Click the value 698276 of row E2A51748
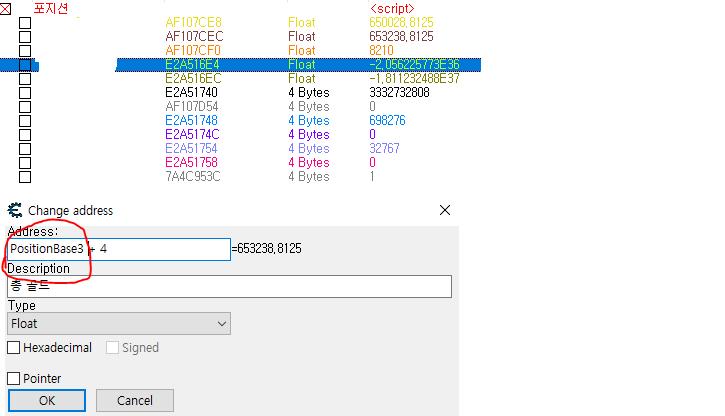Image resolution: width=725 pixels, height=416 pixels. click(x=387, y=121)
